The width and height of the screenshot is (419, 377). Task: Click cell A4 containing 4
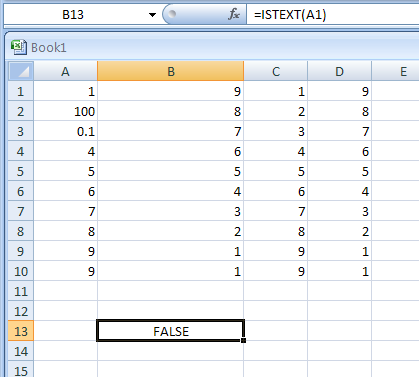[x=66, y=151]
